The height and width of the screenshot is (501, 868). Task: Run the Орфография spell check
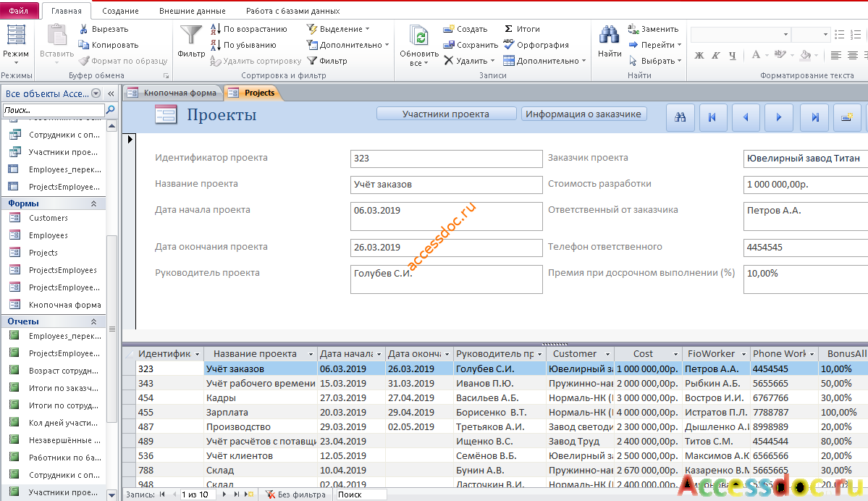click(536, 45)
